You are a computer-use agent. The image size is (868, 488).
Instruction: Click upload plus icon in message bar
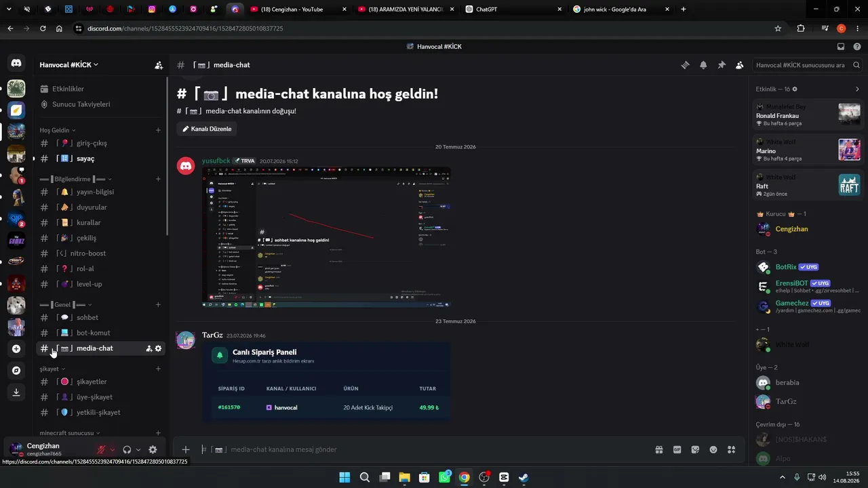click(186, 449)
